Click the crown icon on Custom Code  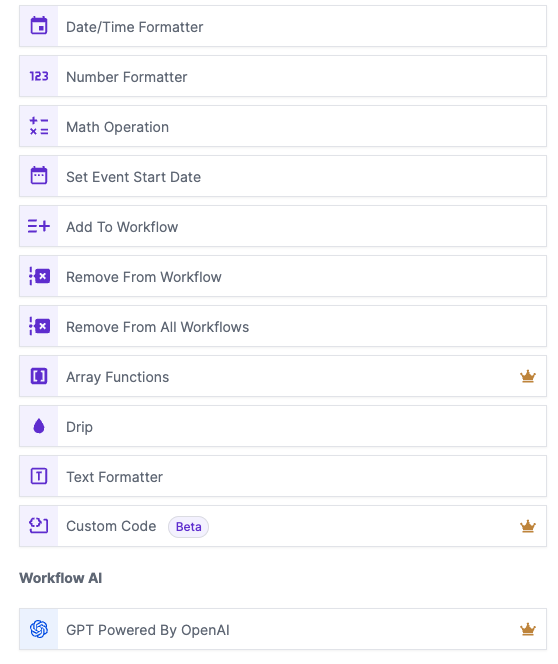click(x=528, y=526)
